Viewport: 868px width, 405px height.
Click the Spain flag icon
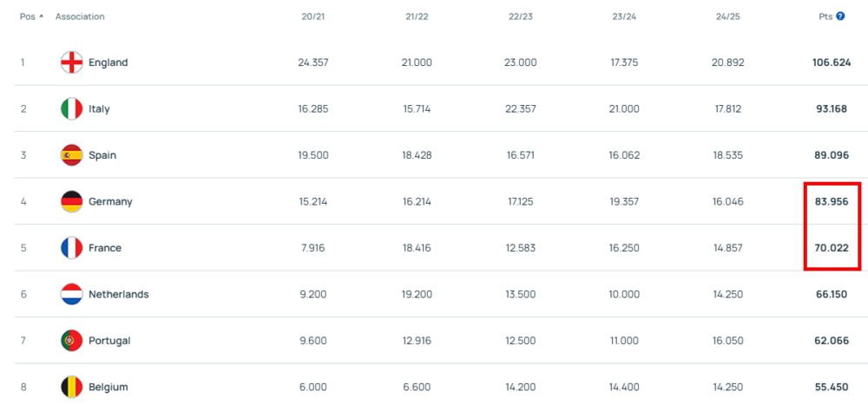click(71, 155)
